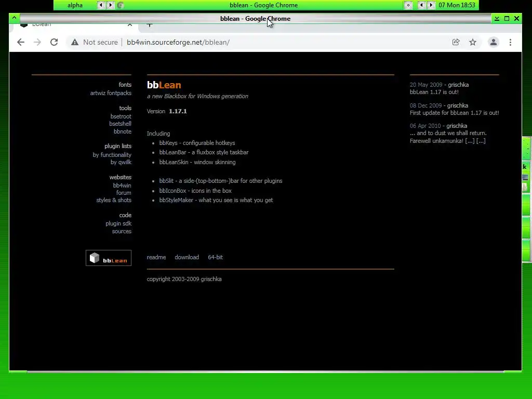
Task: Bookmark this page with the star icon
Action: click(473, 42)
